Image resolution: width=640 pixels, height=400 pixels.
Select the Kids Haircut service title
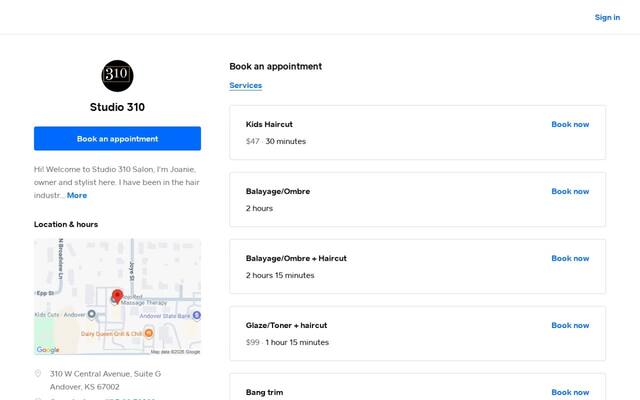click(269, 124)
